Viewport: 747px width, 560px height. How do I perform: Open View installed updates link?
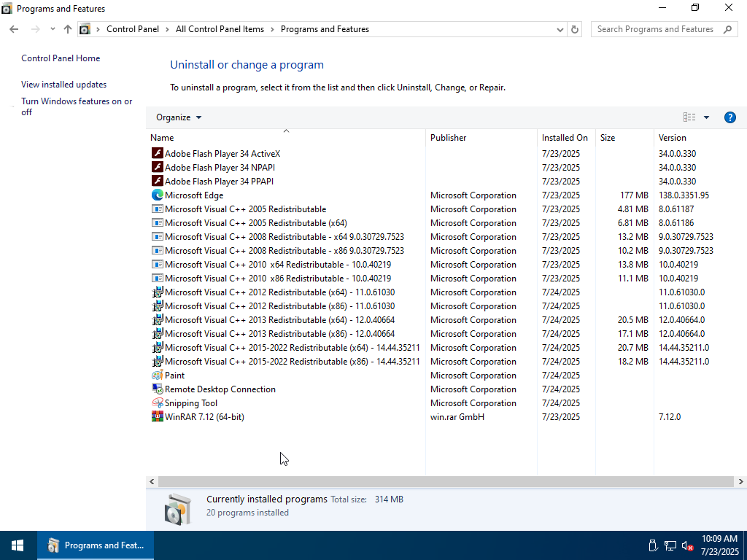[x=63, y=85]
